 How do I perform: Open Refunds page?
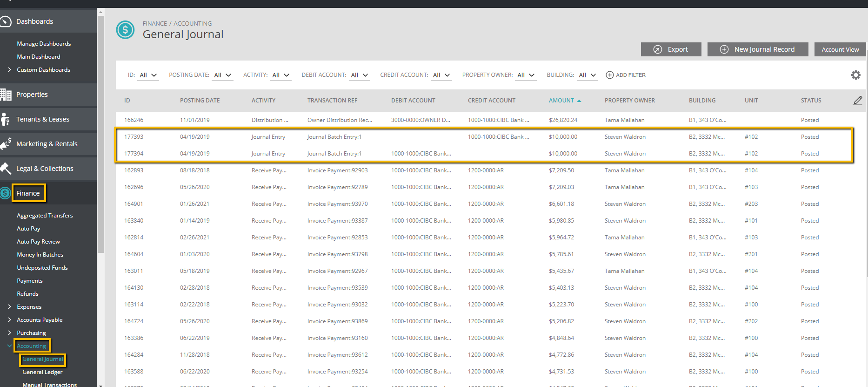click(x=27, y=294)
